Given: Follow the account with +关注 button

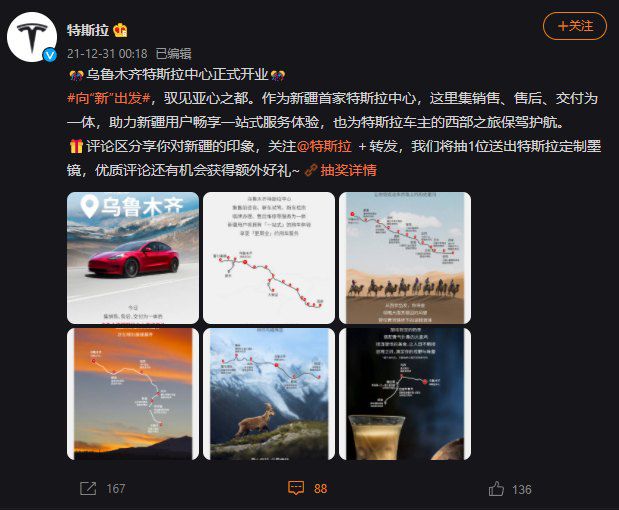Looking at the screenshot, I should pyautogui.click(x=575, y=26).
